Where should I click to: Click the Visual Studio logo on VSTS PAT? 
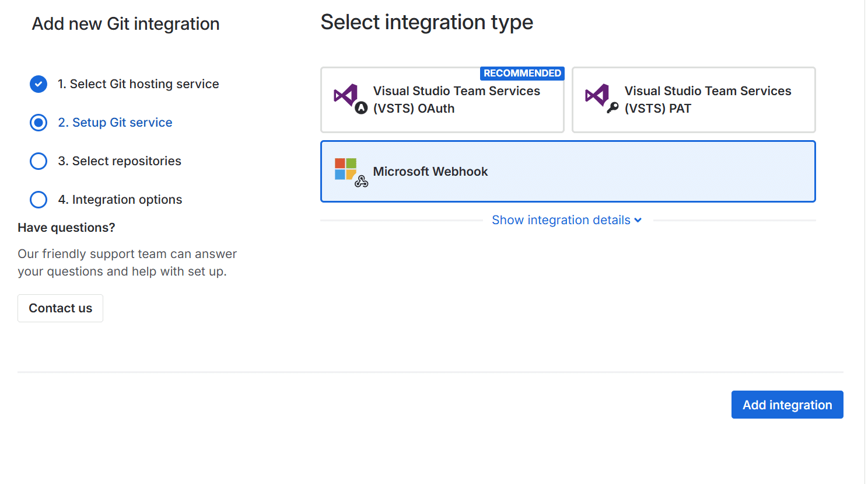click(x=597, y=95)
